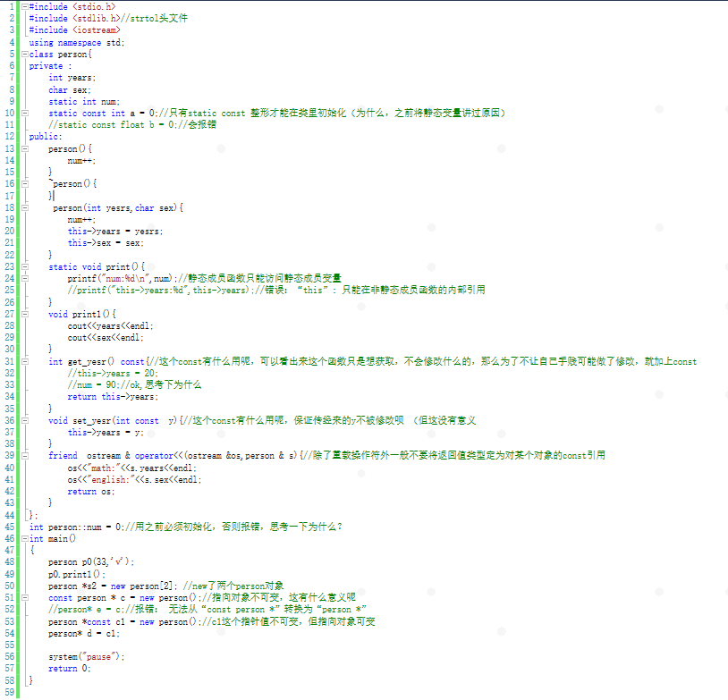The width and height of the screenshot is (728, 700).
Task: Click the 'os<<"english:"' output line
Action: 135,479
